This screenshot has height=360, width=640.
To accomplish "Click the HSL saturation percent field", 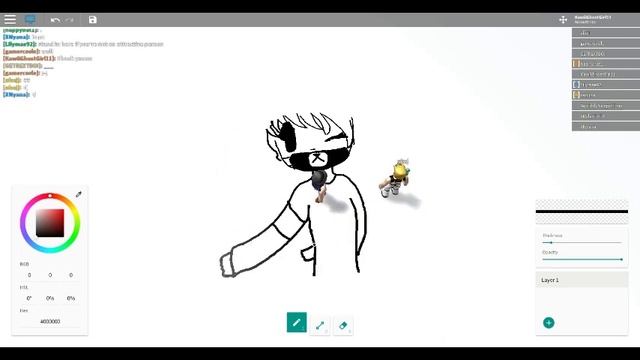I will tap(50, 298).
